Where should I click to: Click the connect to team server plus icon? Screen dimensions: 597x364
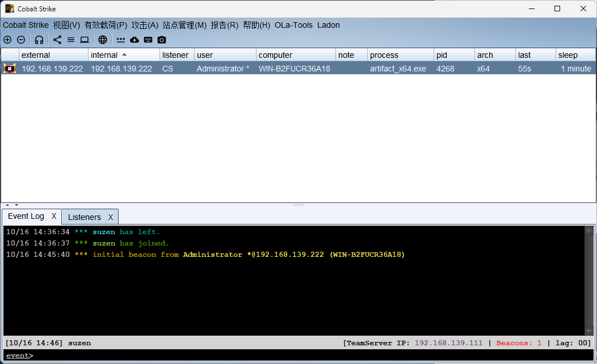click(7, 40)
